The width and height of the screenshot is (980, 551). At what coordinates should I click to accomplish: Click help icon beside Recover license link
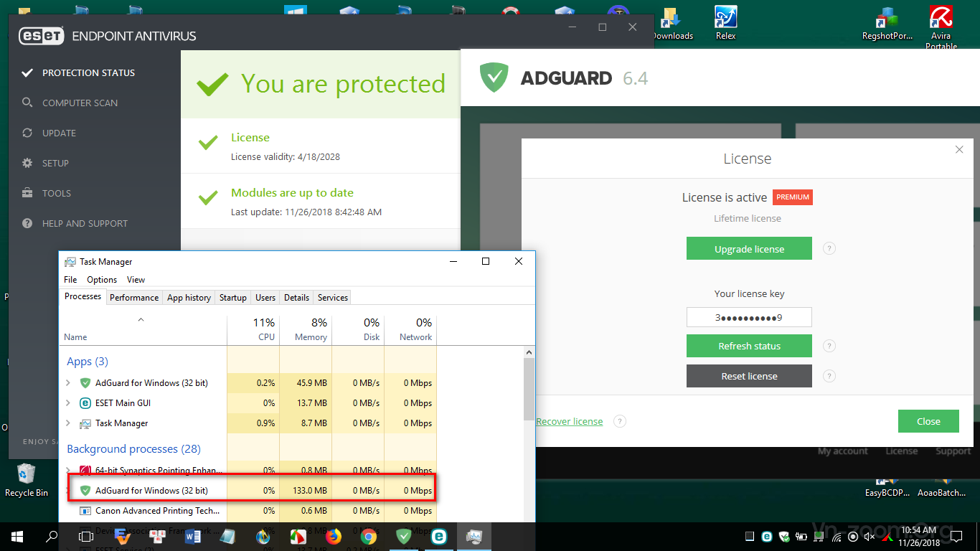[620, 421]
